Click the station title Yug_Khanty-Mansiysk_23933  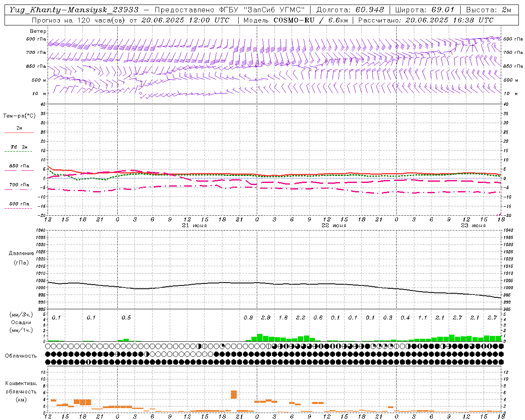(x=74, y=10)
